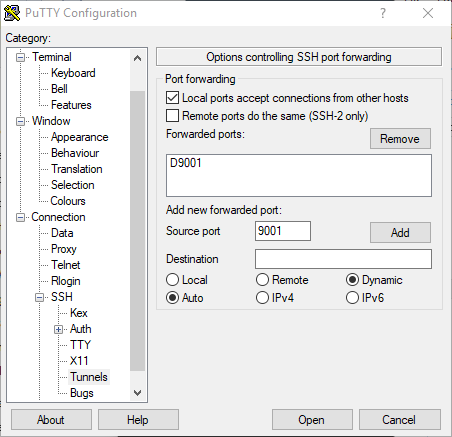Select the IPv4 radio button

[x=262, y=298]
